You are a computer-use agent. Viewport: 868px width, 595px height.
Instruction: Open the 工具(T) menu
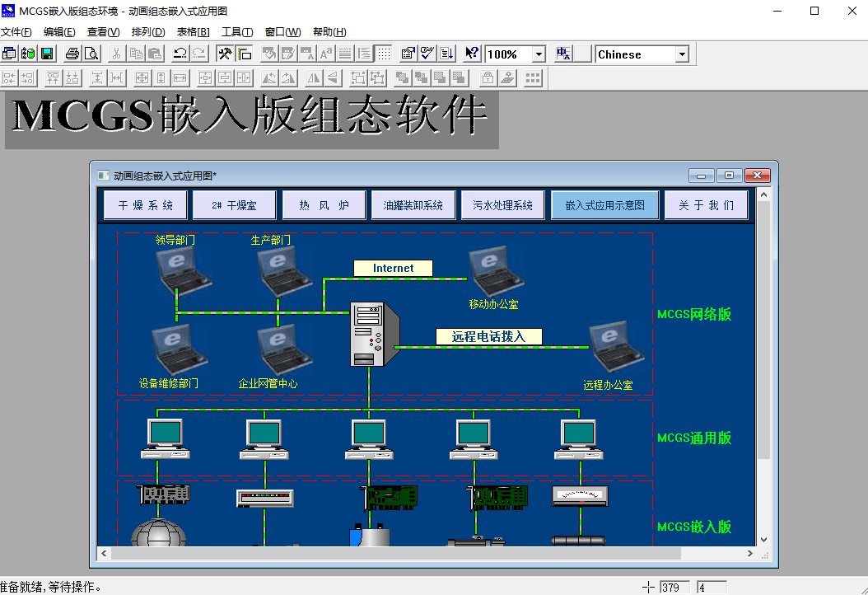(x=237, y=32)
